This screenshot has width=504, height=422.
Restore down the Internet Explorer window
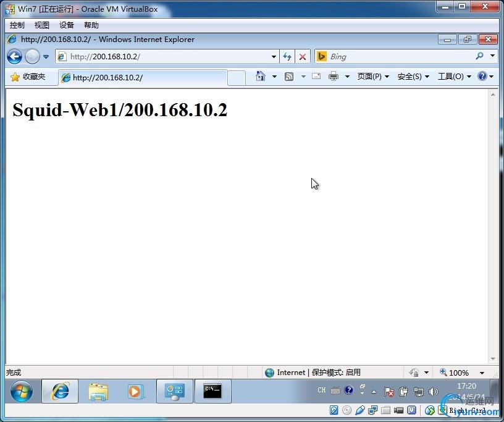(467, 40)
